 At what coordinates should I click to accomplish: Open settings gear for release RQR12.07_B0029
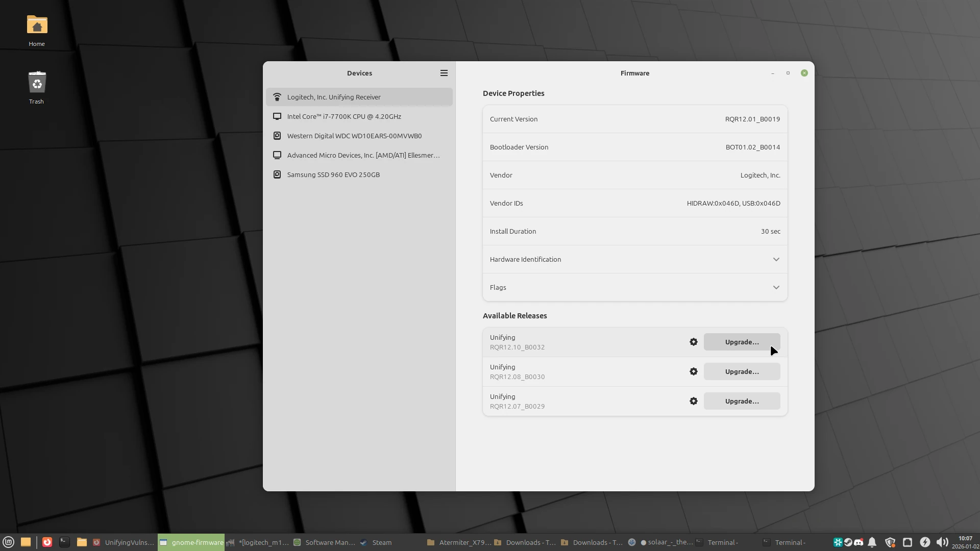pyautogui.click(x=693, y=401)
